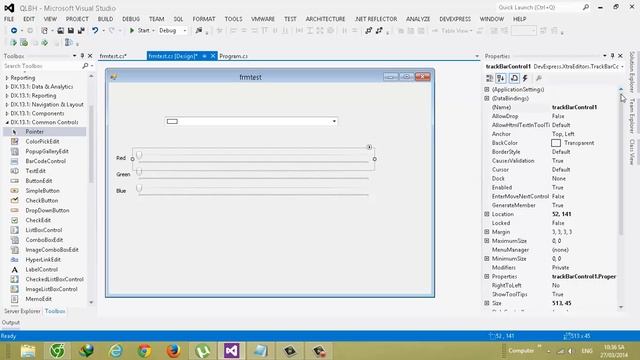Expand the (ApplicationSettings) property node
Viewport: 640px width, 360px height.
click(x=487, y=89)
